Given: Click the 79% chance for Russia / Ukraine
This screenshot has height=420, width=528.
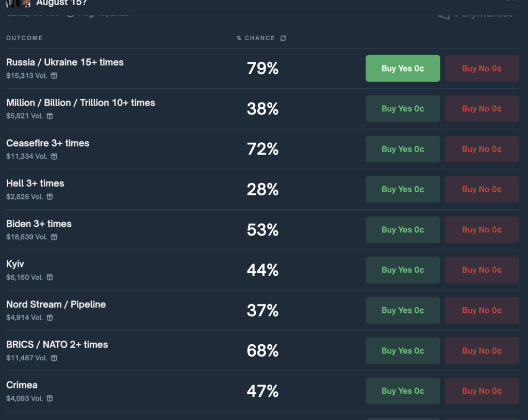Looking at the screenshot, I should click(262, 68).
